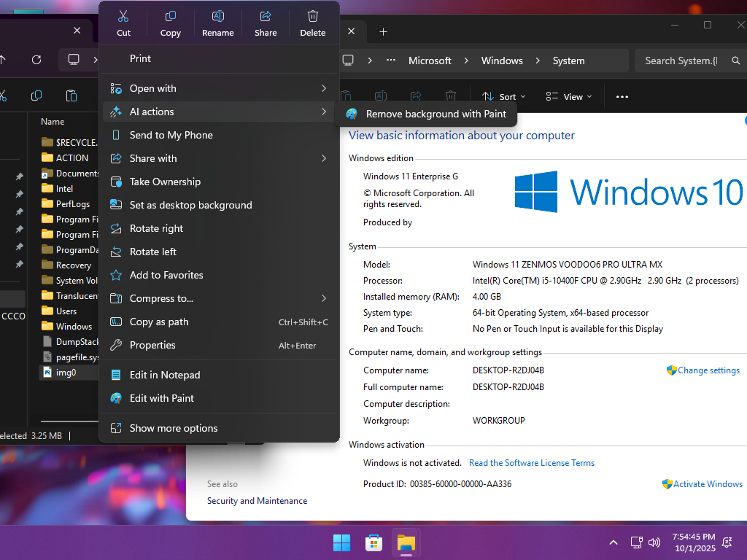Open Security and Maintenance link
This screenshot has width=747, height=560.
(x=258, y=501)
